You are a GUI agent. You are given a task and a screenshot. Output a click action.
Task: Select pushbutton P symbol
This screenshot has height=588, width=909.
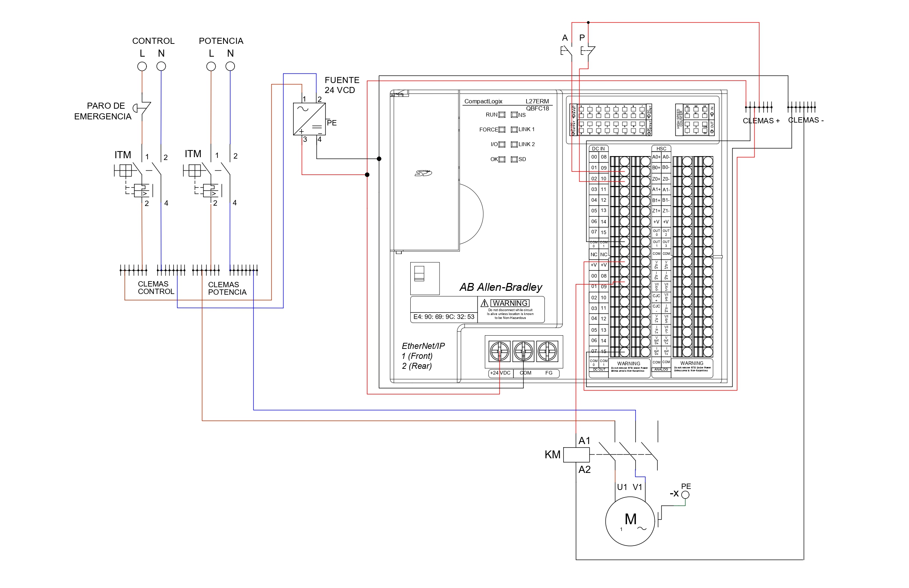pos(587,51)
